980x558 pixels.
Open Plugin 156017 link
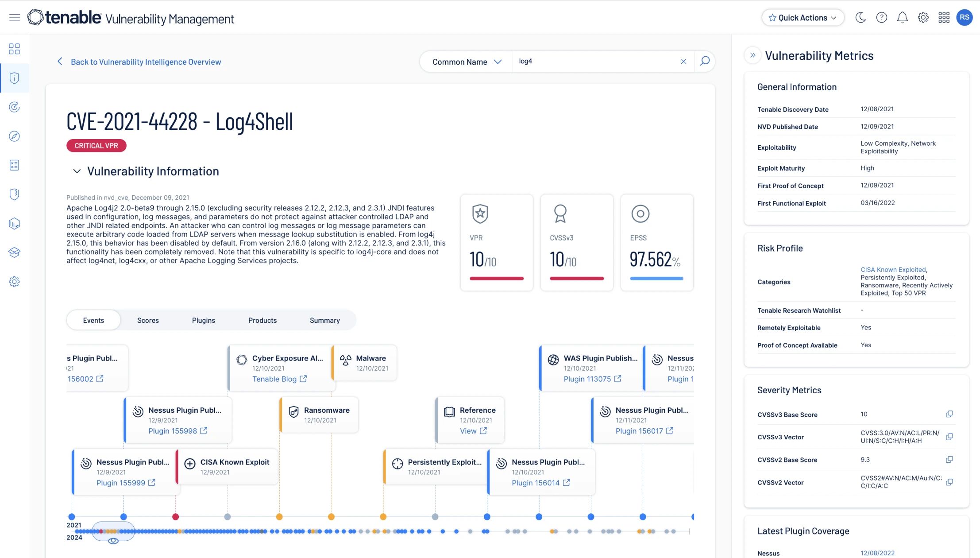[644, 431]
